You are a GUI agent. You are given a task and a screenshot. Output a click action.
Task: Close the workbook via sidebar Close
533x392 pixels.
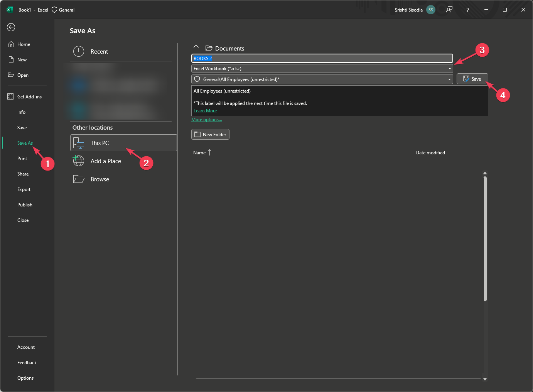coord(23,220)
